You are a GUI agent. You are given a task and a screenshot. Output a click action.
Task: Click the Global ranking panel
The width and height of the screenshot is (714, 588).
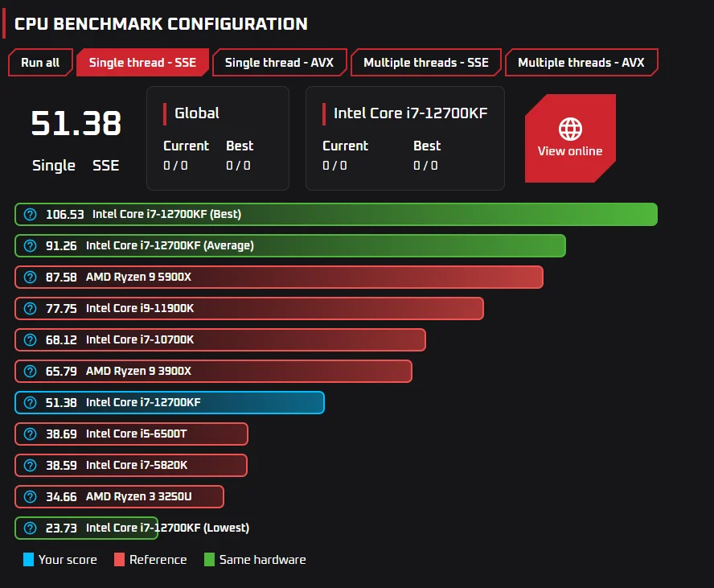(x=218, y=138)
